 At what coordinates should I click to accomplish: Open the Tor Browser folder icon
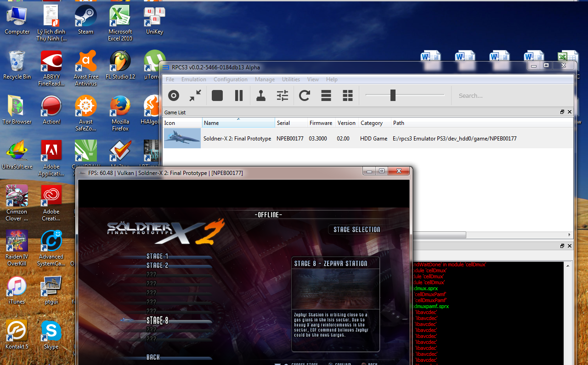pos(17,110)
